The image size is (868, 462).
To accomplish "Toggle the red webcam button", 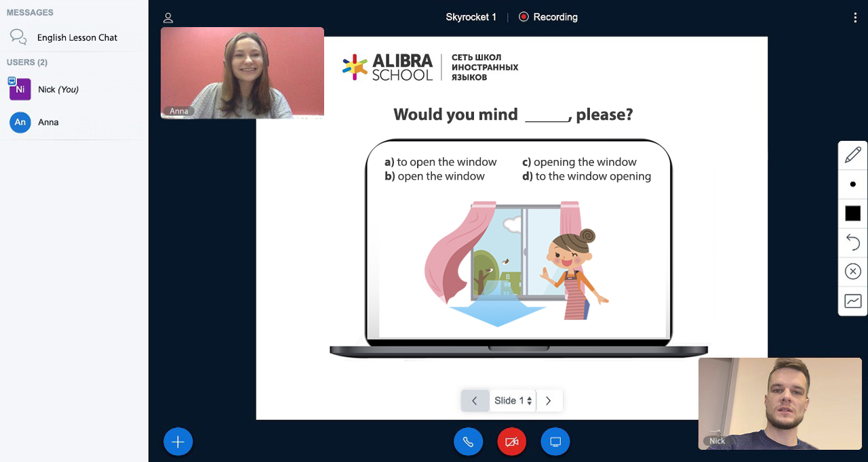I will [512, 442].
